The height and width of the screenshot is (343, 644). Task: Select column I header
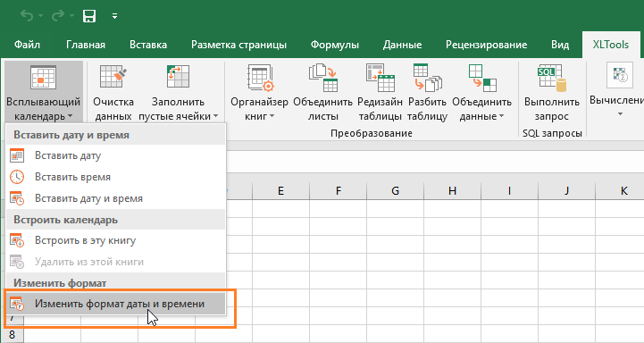coord(509,191)
